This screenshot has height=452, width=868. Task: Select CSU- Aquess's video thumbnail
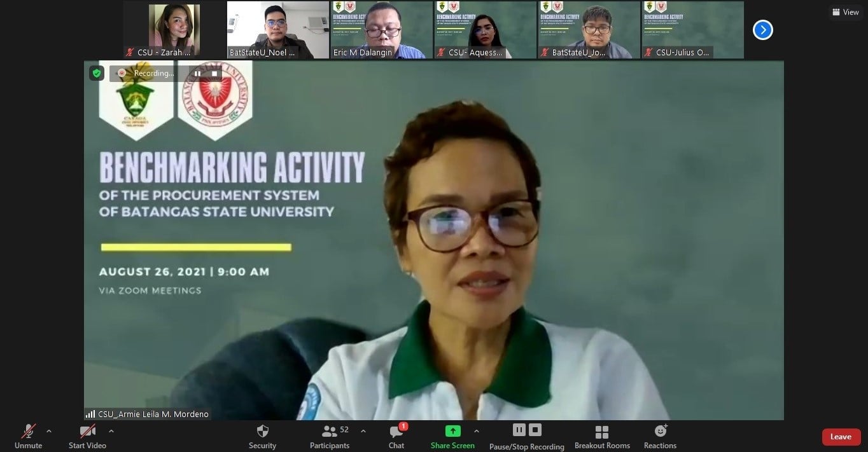tap(486, 30)
